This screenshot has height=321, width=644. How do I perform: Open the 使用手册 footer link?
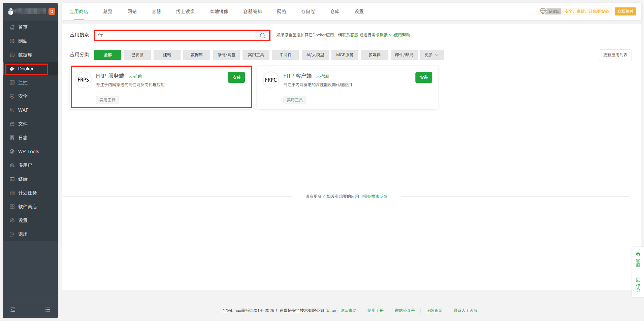[376, 311]
